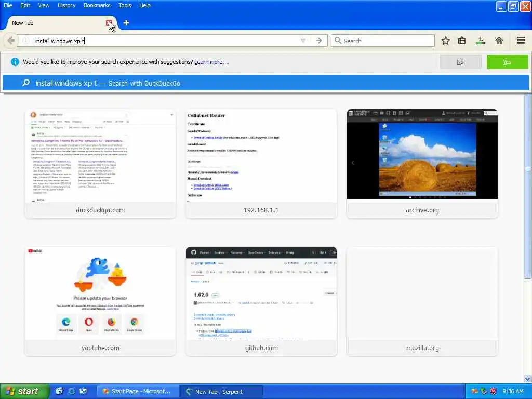Go to home page icon

tap(499, 41)
